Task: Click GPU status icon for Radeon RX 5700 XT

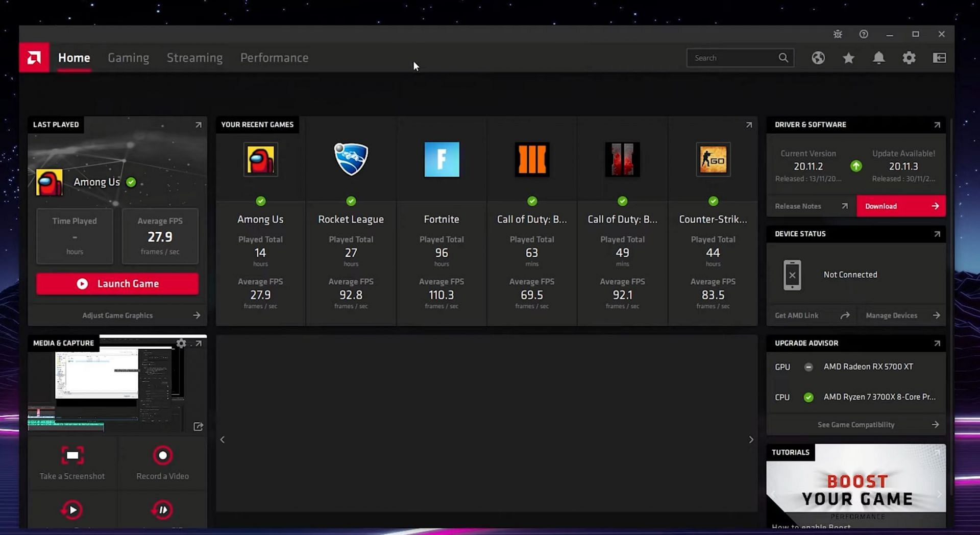Action: [x=808, y=367]
